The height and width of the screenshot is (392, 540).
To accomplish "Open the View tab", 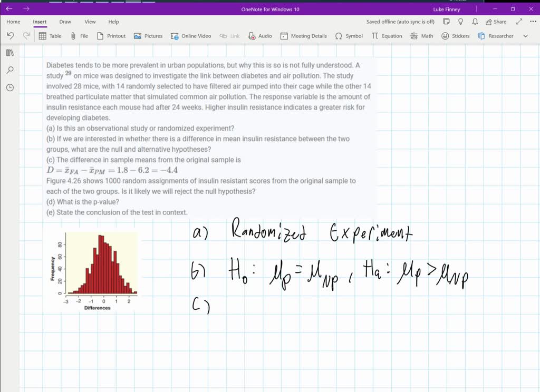I will point(90,22).
